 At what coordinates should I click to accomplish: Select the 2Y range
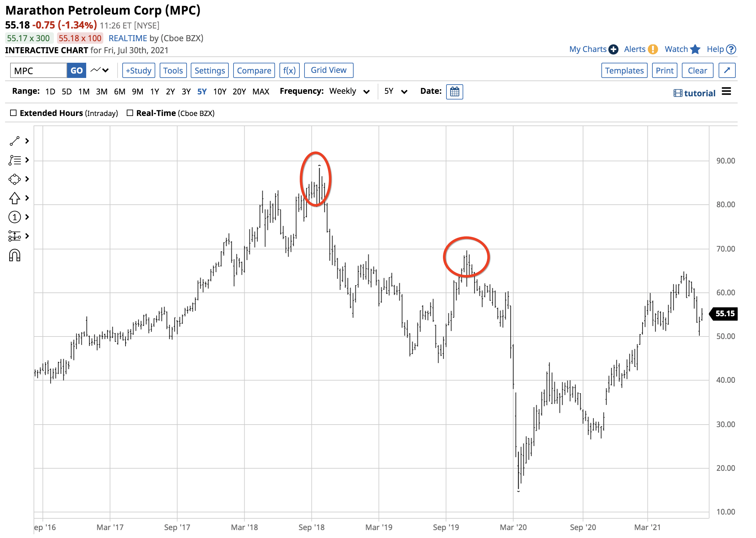(170, 92)
